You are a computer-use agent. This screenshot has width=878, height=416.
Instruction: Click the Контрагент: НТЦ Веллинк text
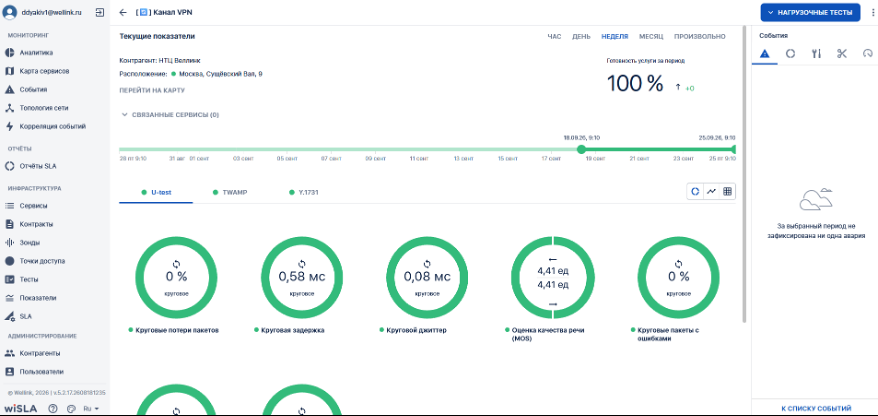tap(160, 60)
